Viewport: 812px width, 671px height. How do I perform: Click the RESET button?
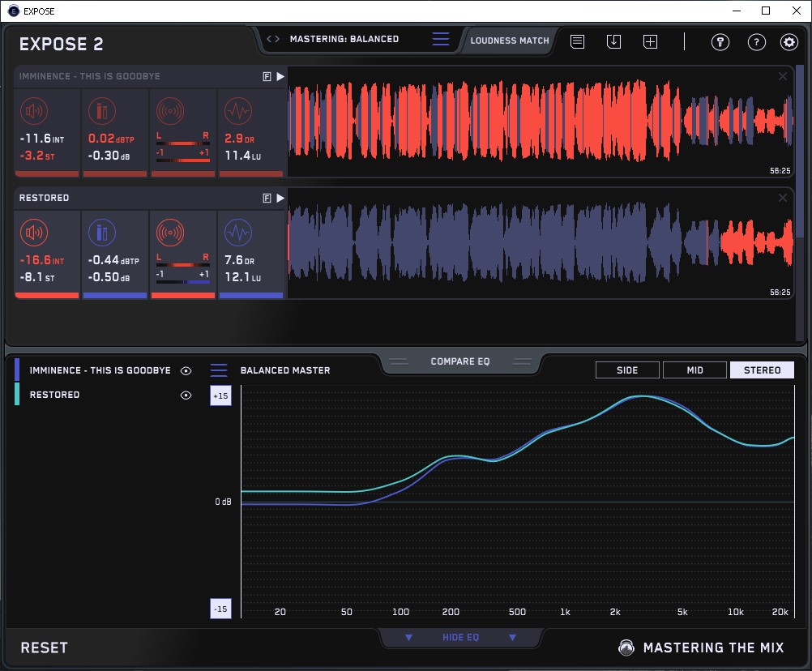44,647
